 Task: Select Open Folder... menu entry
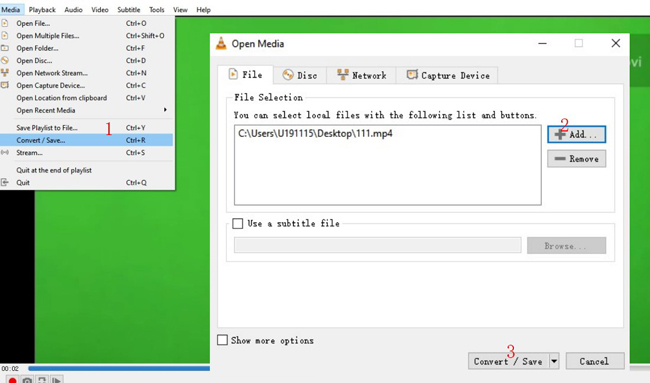[x=86, y=48]
